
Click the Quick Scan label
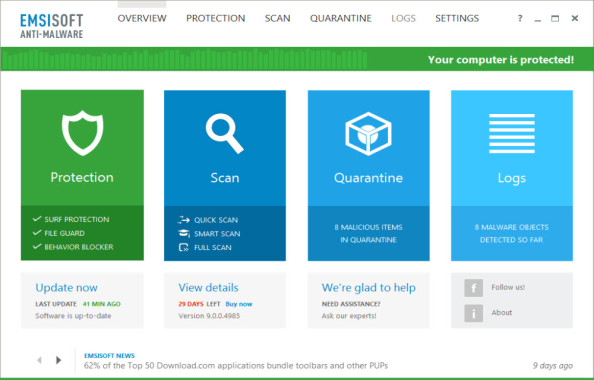216,220
